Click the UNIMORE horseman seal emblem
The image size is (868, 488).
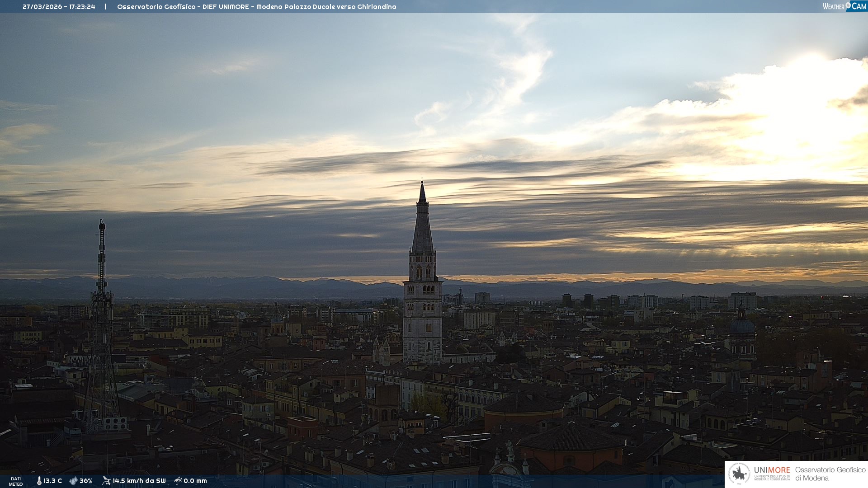pyautogui.click(x=740, y=474)
